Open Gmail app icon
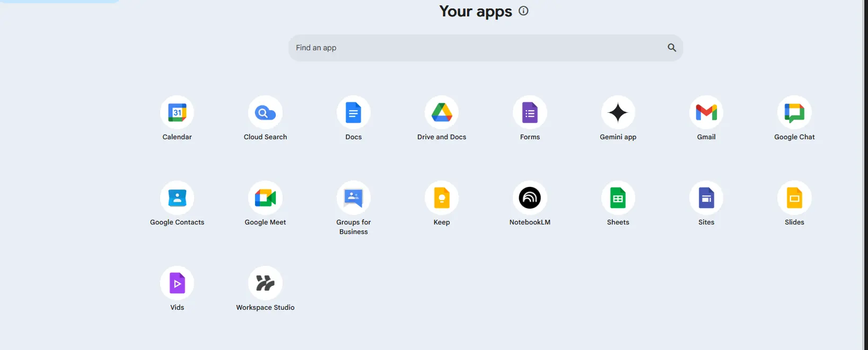Viewport: 868px width, 350px height. [706, 112]
